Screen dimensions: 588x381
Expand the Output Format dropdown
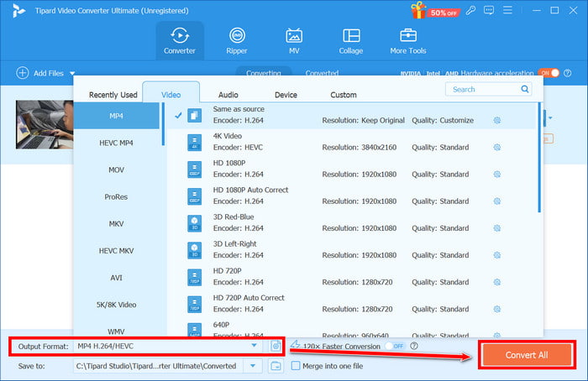pyautogui.click(x=254, y=346)
